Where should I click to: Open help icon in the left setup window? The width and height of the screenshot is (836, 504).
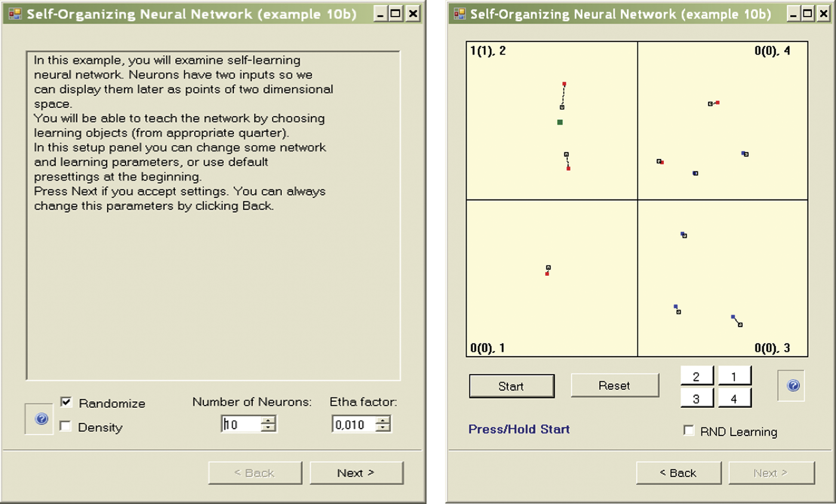[x=41, y=419]
